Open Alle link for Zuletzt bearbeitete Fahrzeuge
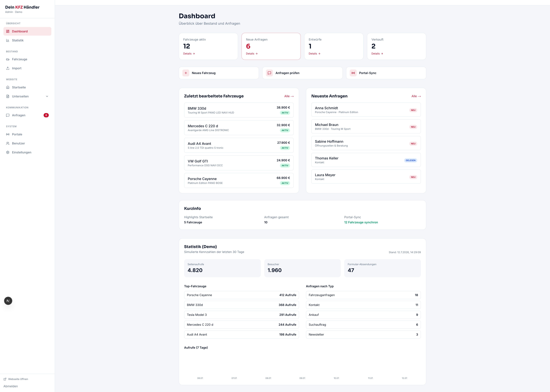The image size is (550, 392). (x=289, y=96)
